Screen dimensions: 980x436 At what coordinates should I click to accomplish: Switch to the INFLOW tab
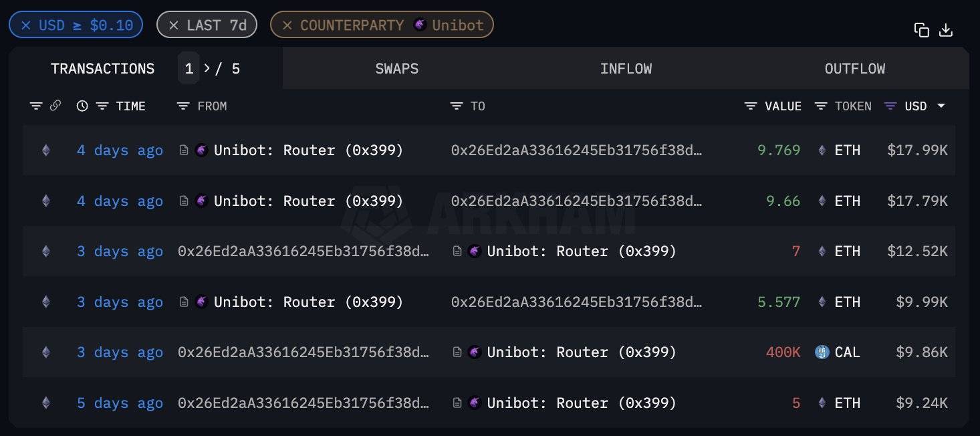tap(626, 69)
